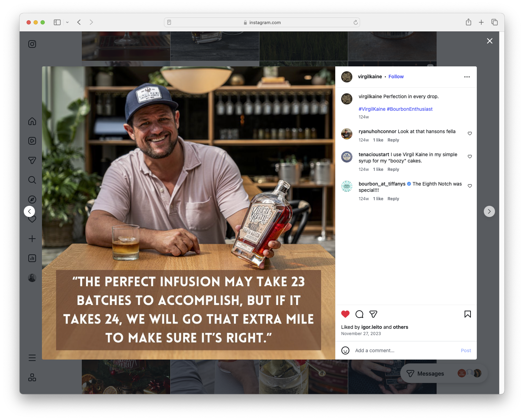Image resolution: width=524 pixels, height=420 pixels.
Task: Open the Explore compass icon
Action: [32, 200]
